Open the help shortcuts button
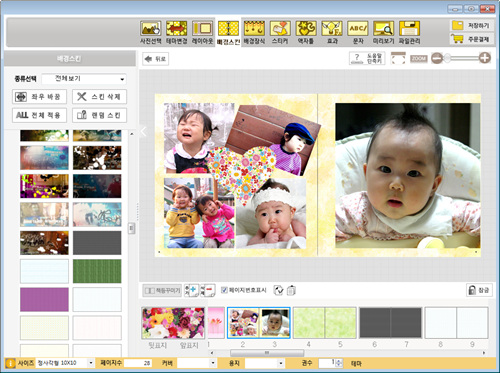Image resolution: width=500 pixels, height=373 pixels. click(x=367, y=59)
